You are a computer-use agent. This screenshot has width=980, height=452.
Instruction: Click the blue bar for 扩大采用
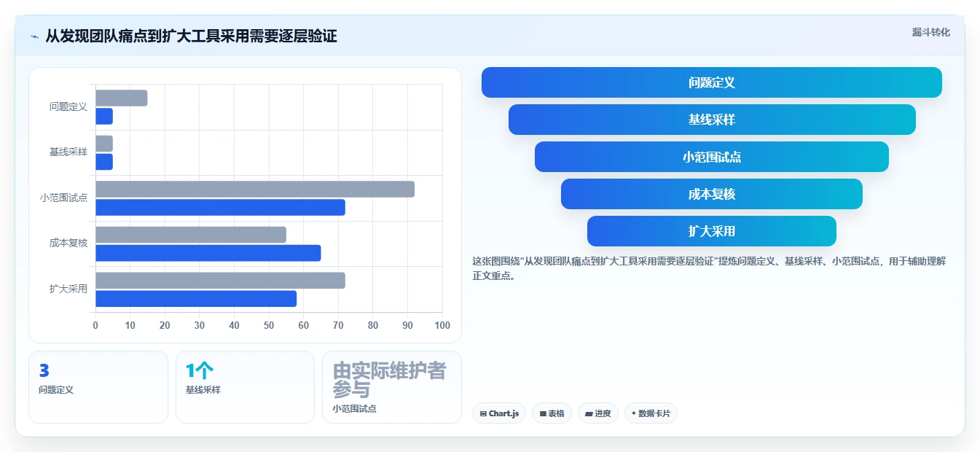(196, 299)
